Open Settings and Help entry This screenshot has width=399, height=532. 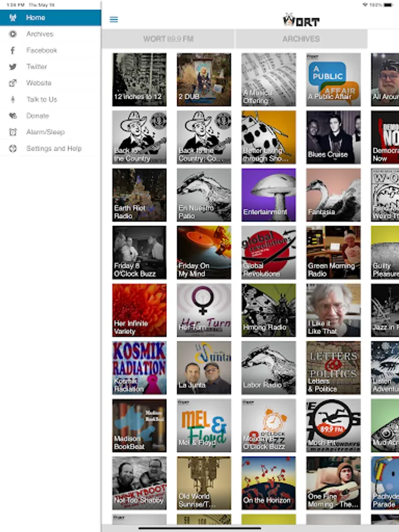tap(51, 148)
